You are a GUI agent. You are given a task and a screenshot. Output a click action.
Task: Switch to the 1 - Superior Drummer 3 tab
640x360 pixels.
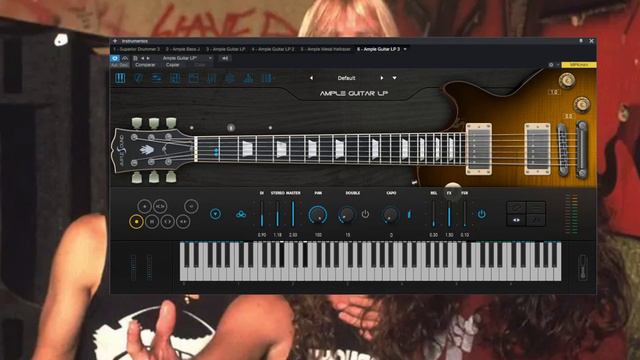[x=136, y=49]
